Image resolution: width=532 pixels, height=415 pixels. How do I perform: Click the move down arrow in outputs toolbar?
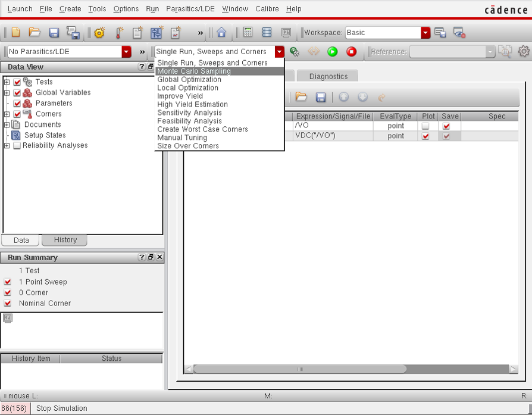(x=362, y=97)
